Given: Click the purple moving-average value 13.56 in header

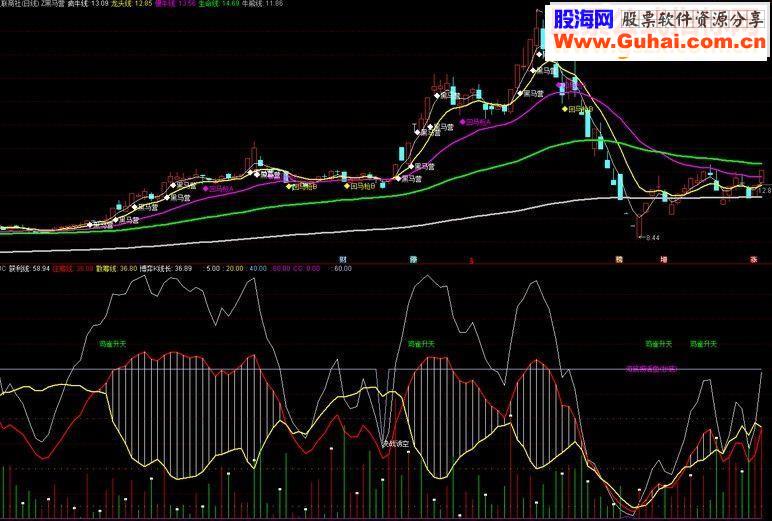Looking at the screenshot, I should 188,3.
